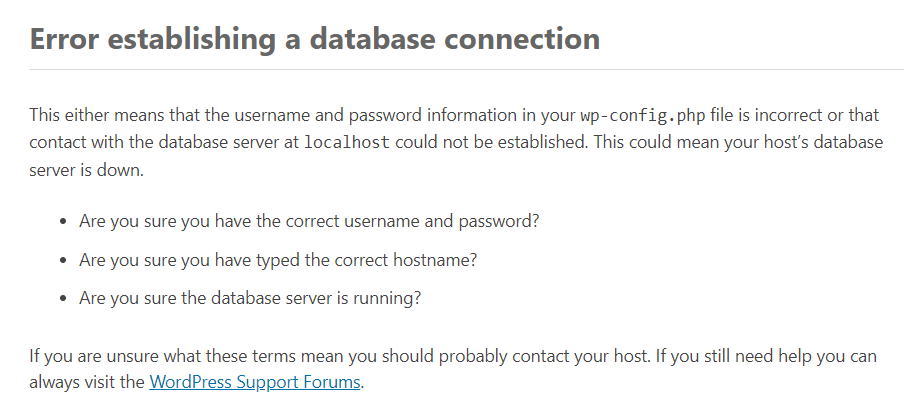Click the word password? in first bullet
908x418 pixels.
[x=499, y=222]
